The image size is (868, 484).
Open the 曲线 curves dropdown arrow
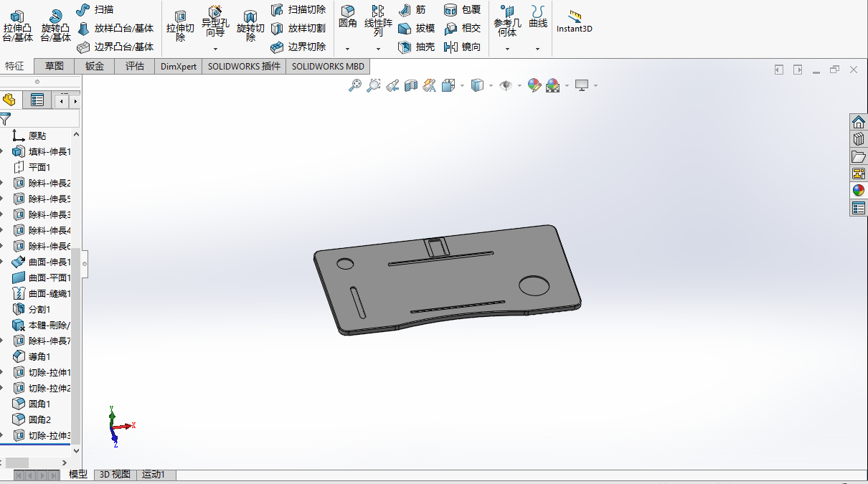click(x=537, y=49)
